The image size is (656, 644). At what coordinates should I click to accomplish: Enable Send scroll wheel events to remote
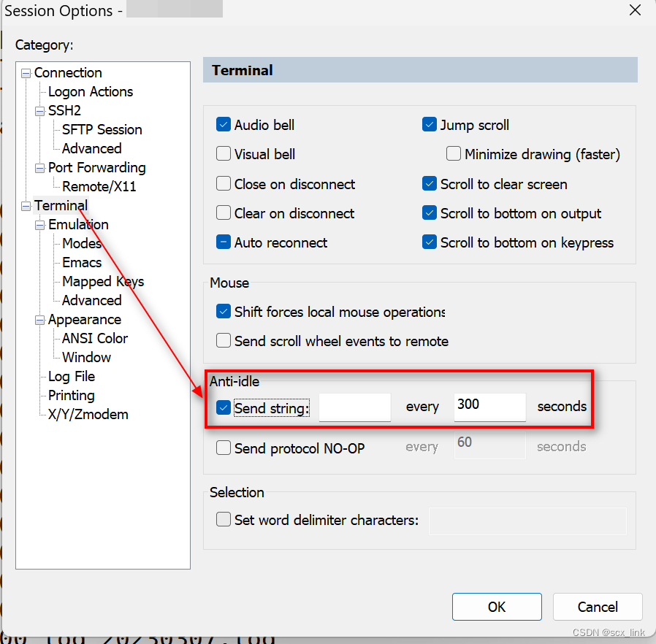pyautogui.click(x=224, y=340)
